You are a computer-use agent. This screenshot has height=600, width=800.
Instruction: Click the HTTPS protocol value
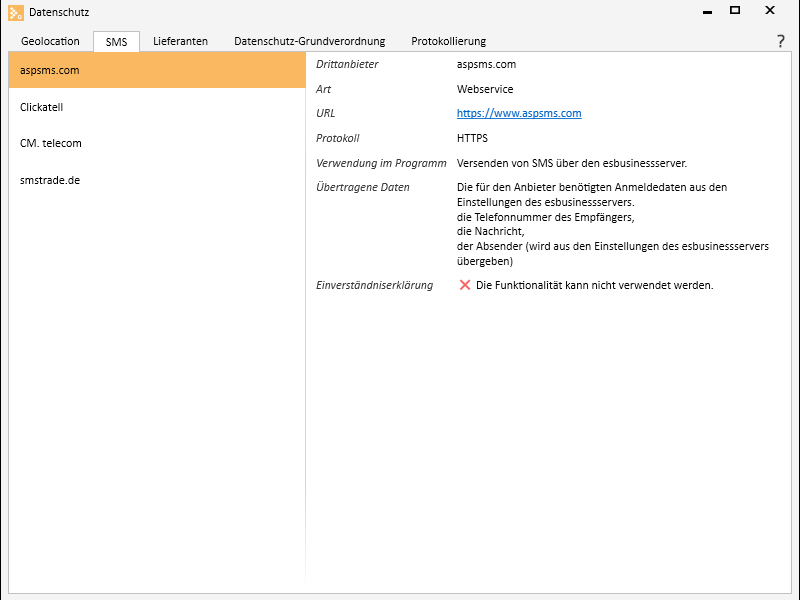[x=472, y=138]
